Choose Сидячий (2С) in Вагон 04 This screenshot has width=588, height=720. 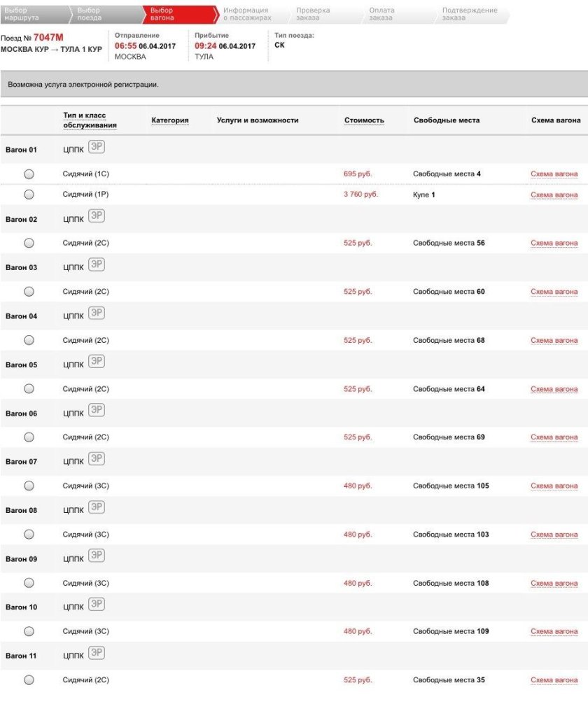[x=29, y=341]
